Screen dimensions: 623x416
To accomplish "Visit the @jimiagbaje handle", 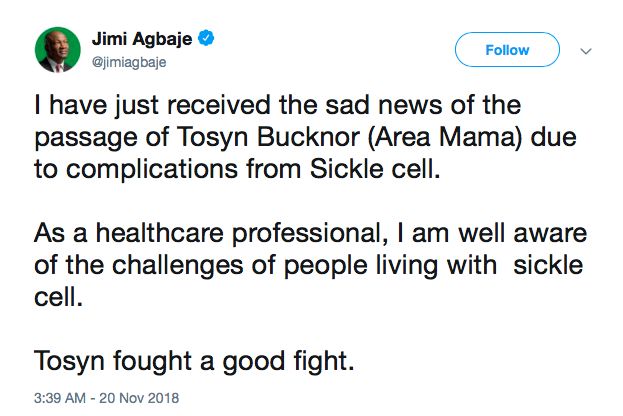I will pyautogui.click(x=129, y=62).
